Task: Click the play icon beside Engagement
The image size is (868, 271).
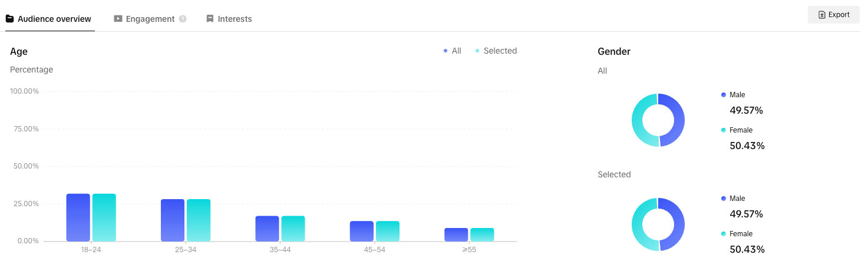Action: 118,19
